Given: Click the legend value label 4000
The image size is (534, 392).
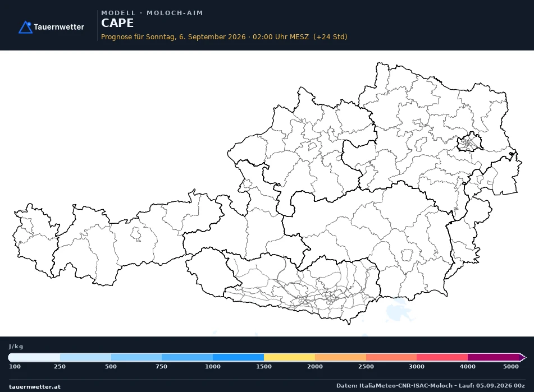Looking at the screenshot, I should coord(468,367).
